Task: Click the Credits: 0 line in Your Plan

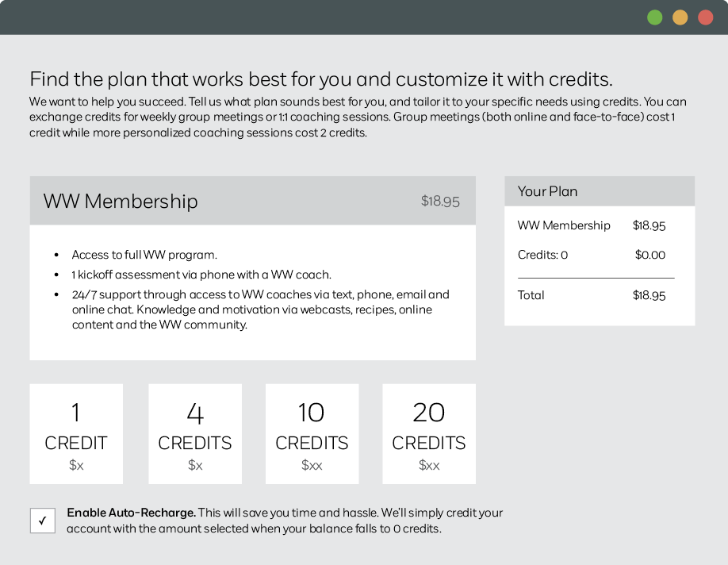Action: [x=592, y=255]
